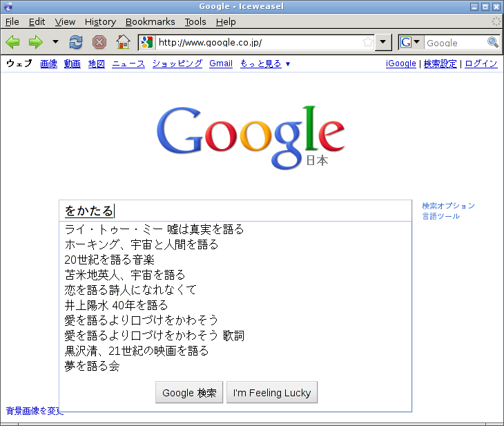Image resolution: width=504 pixels, height=426 pixels.
Task: Click the Google search text box
Action: pos(235,211)
